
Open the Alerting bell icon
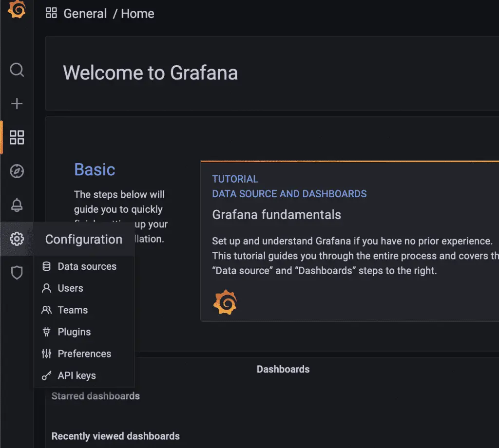(x=17, y=205)
